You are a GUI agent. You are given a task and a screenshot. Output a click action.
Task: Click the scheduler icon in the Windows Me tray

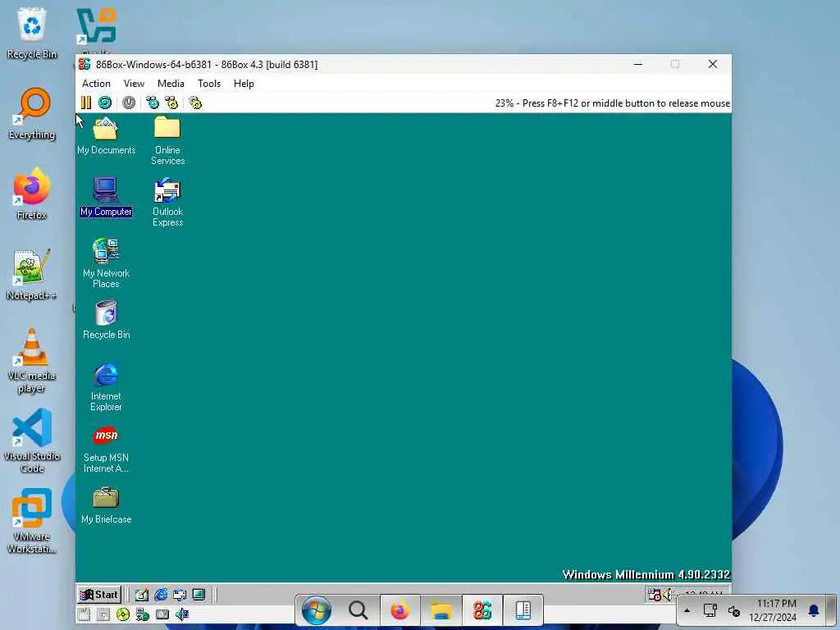click(654, 594)
